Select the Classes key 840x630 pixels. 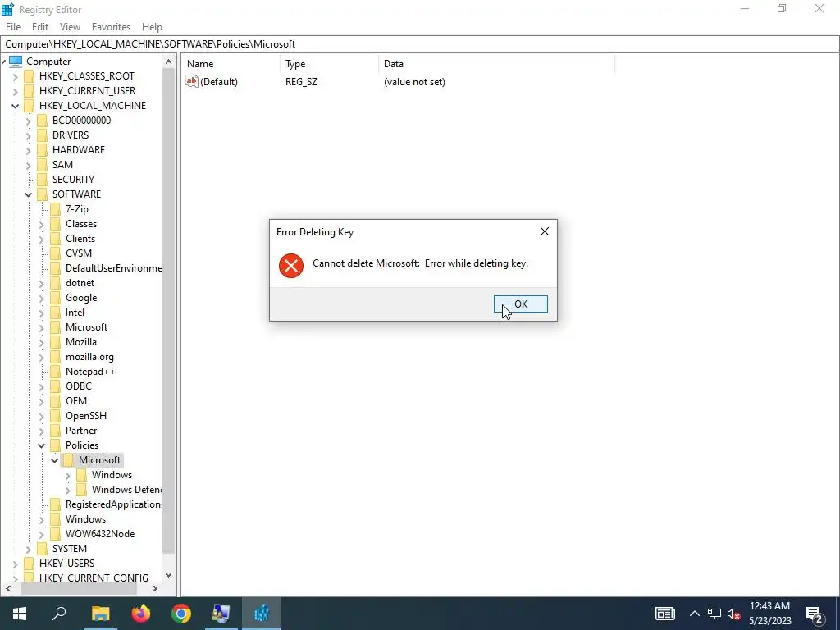(x=81, y=224)
